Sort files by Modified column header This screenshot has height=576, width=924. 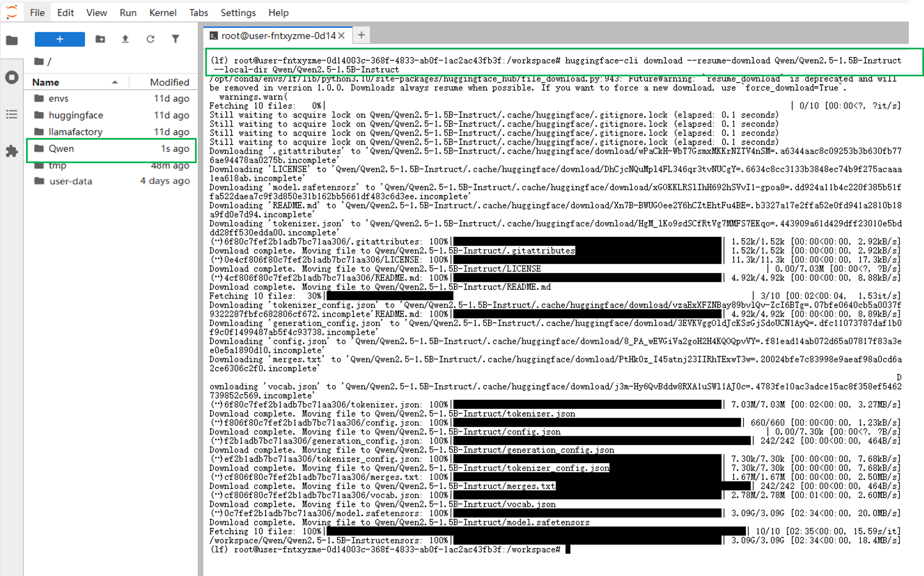(169, 82)
